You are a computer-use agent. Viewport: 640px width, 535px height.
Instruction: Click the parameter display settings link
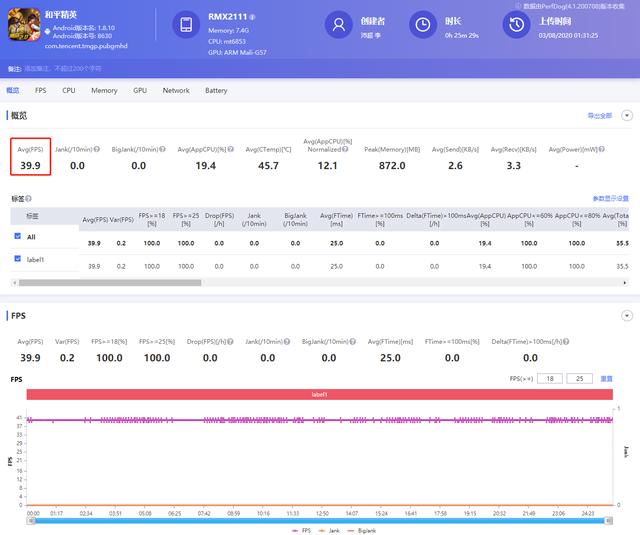coord(609,198)
